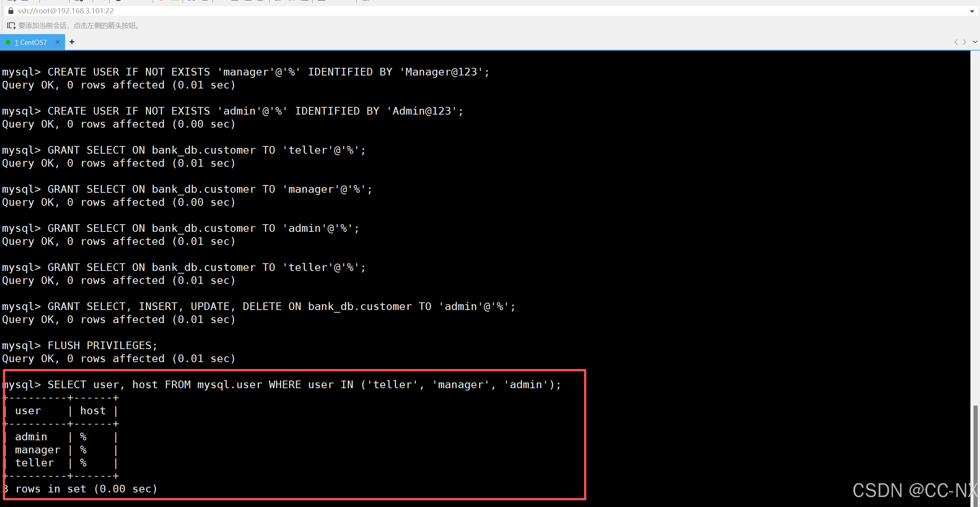Focus the ssh://root@192.168.3.101:22 address field

point(66,11)
